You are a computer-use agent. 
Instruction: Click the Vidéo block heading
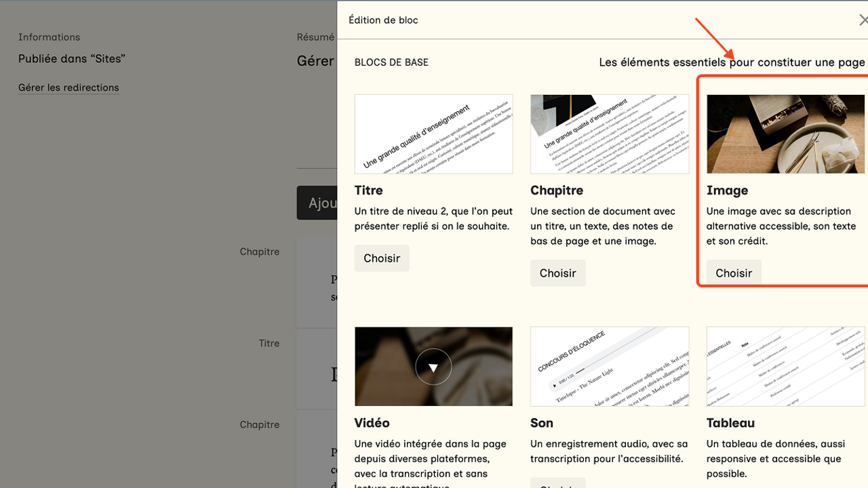click(x=372, y=423)
